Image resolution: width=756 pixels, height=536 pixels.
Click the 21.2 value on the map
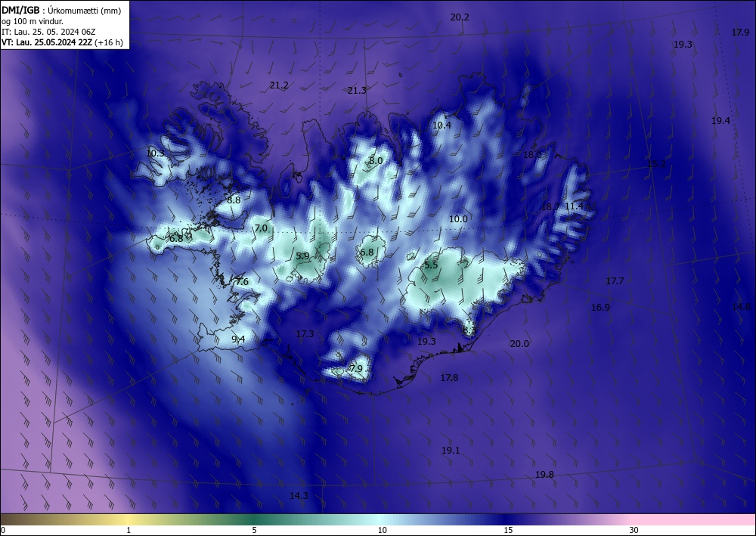[x=279, y=85]
